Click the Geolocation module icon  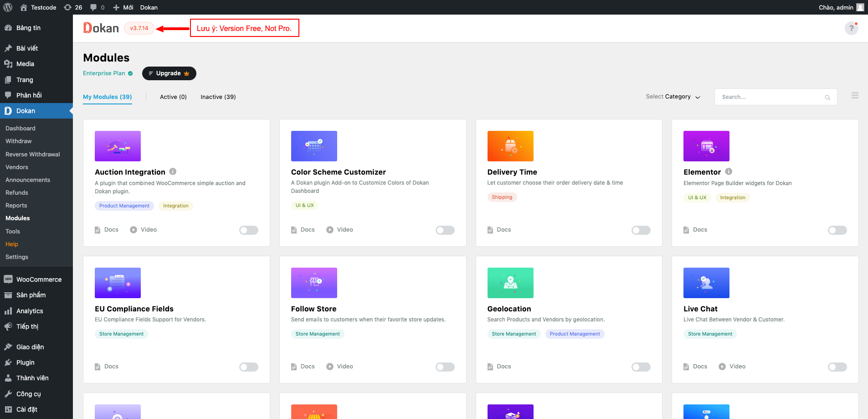(x=510, y=283)
